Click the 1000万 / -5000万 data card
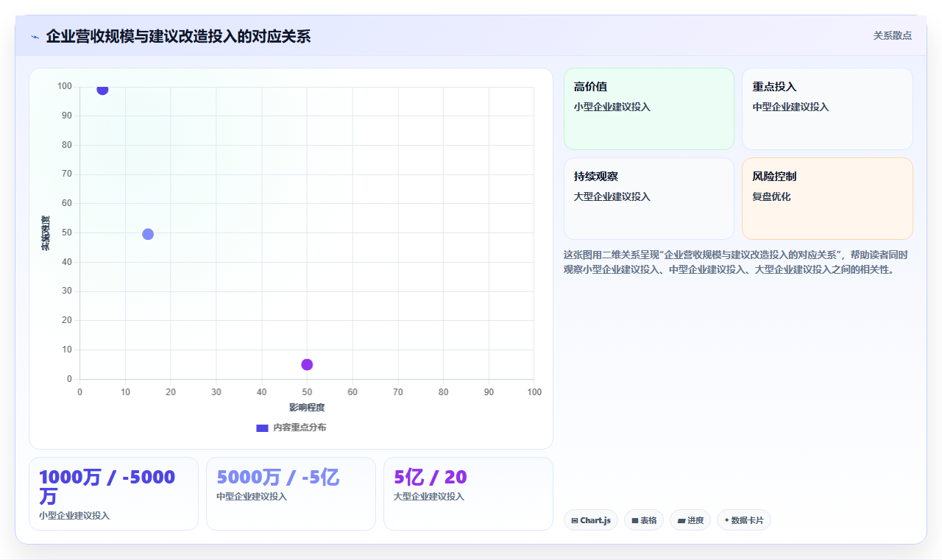Image resolution: width=942 pixels, height=560 pixels. pos(113,494)
